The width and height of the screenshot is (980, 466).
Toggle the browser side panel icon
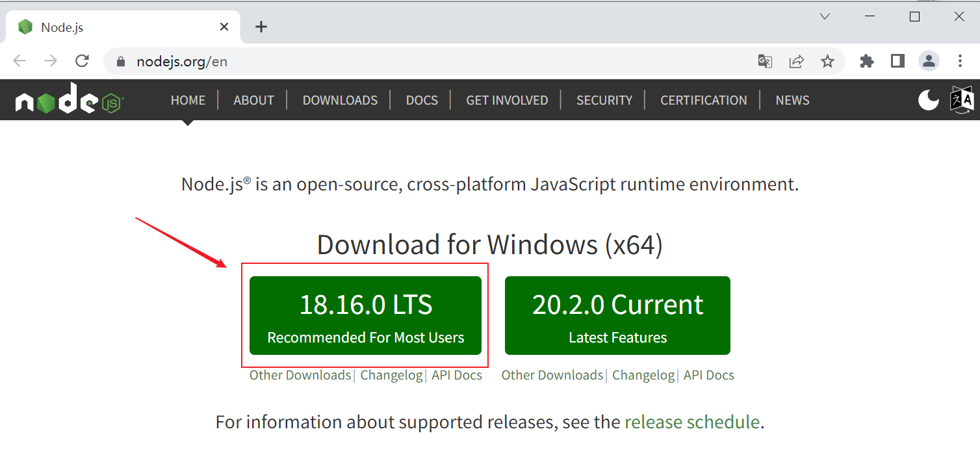897,61
